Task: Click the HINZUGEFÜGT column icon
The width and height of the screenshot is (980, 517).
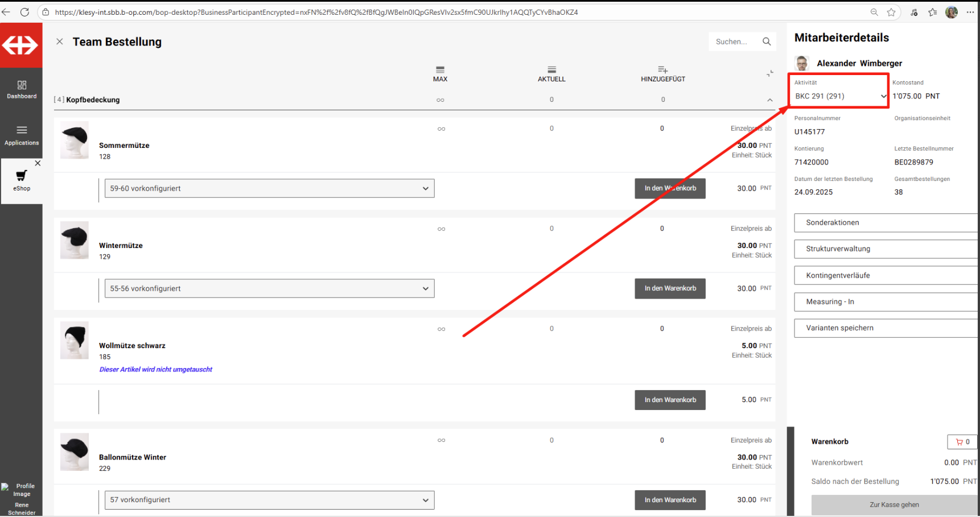Action: click(x=662, y=70)
